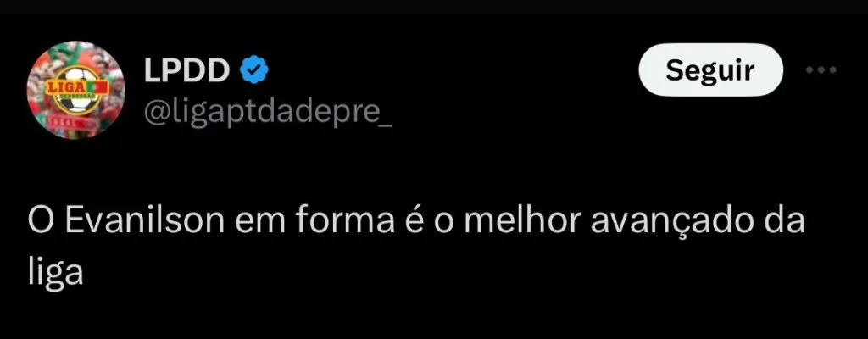Click the blue verified checkmark badge
Image resolution: width=868 pixels, height=339 pixels.
pos(254,70)
